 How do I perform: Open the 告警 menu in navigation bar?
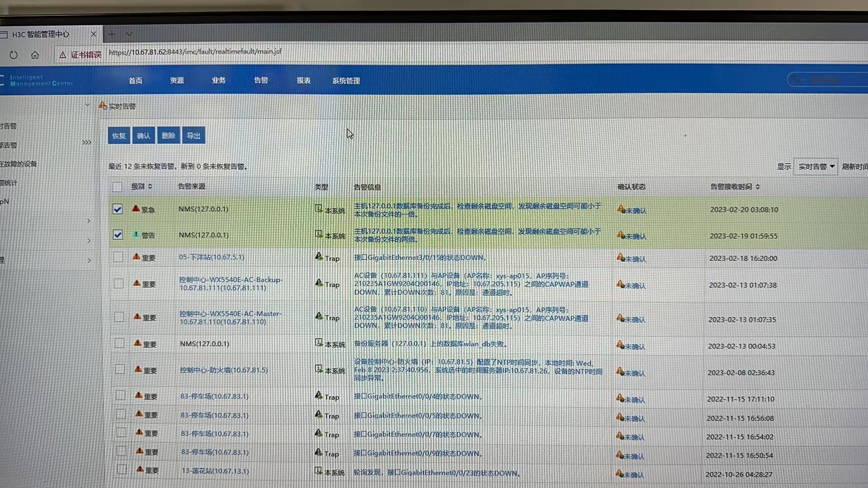pyautogui.click(x=261, y=80)
